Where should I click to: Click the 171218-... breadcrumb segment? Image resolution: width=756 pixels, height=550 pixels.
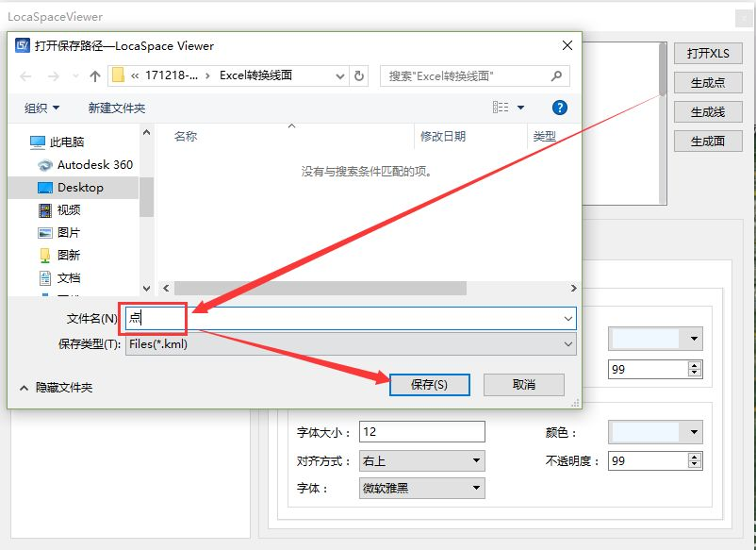pyautogui.click(x=172, y=75)
